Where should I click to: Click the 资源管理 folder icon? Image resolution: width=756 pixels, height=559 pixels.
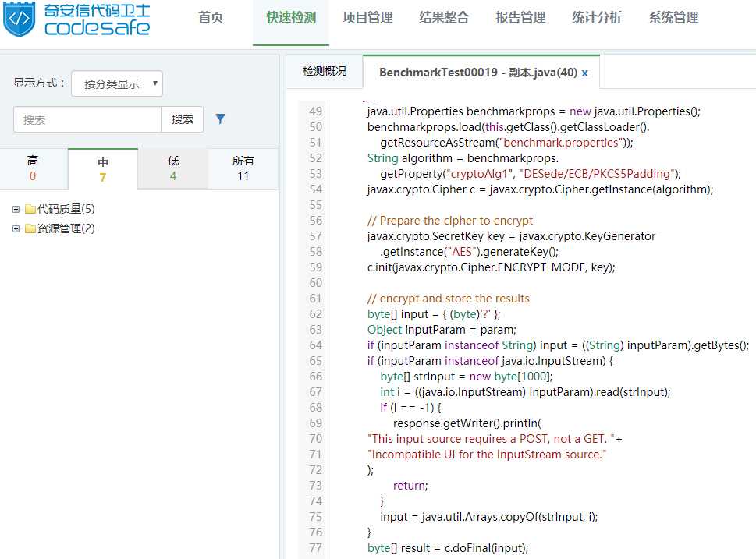[30, 228]
